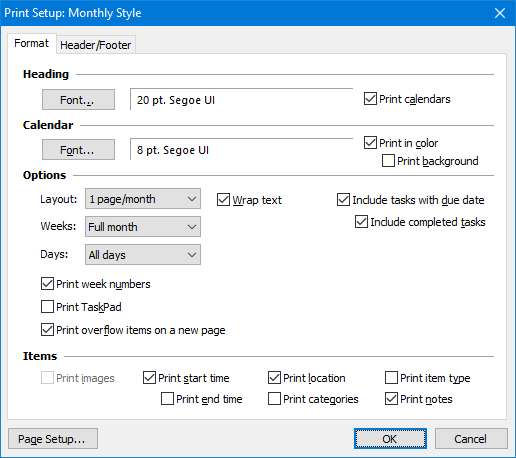Confirm with the OK button
This screenshot has width=516, height=458.
pos(390,439)
